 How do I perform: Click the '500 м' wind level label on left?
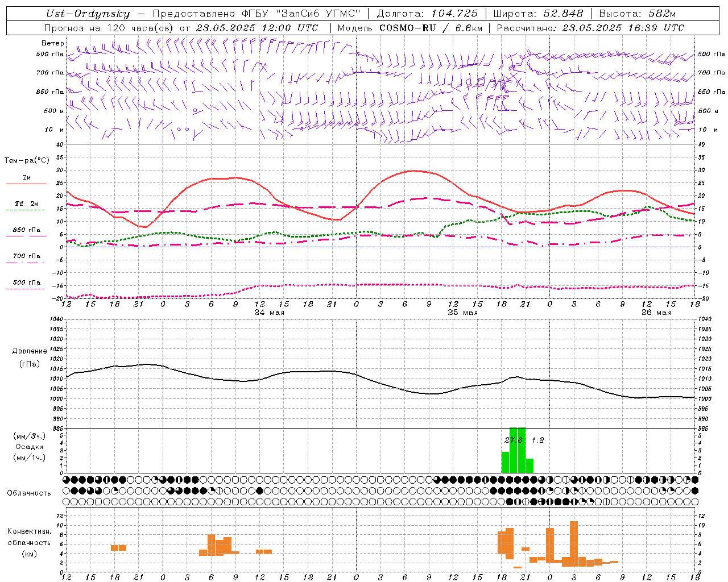coord(54,111)
